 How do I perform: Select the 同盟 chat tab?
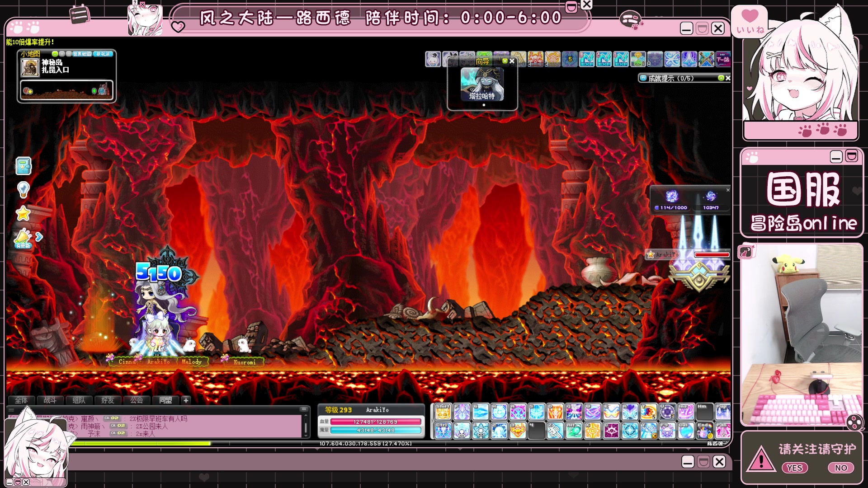[165, 400]
